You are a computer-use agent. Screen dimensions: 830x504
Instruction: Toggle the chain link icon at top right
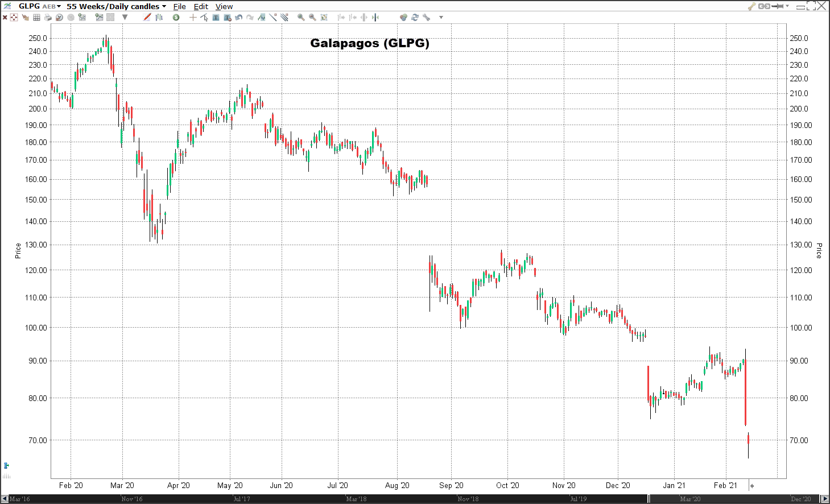coord(764,6)
